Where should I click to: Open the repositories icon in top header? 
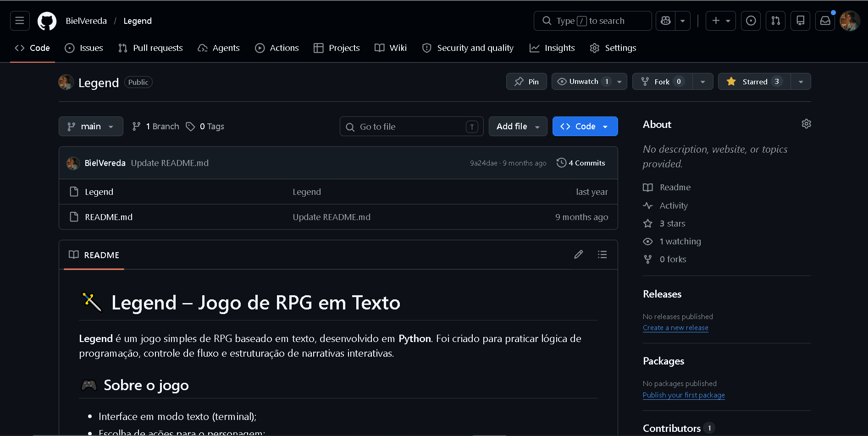pos(801,21)
